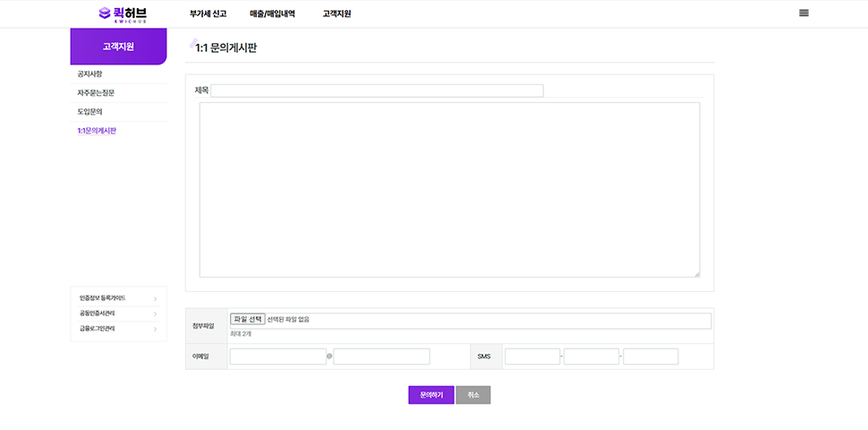
Task: Click inside the inquiry content textarea
Action: [449, 190]
